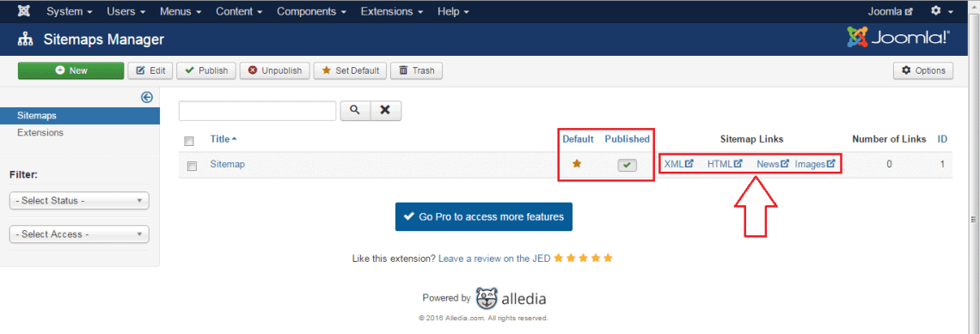980x334 pixels.
Task: Click the orange default star for Sitemap
Action: [577, 164]
